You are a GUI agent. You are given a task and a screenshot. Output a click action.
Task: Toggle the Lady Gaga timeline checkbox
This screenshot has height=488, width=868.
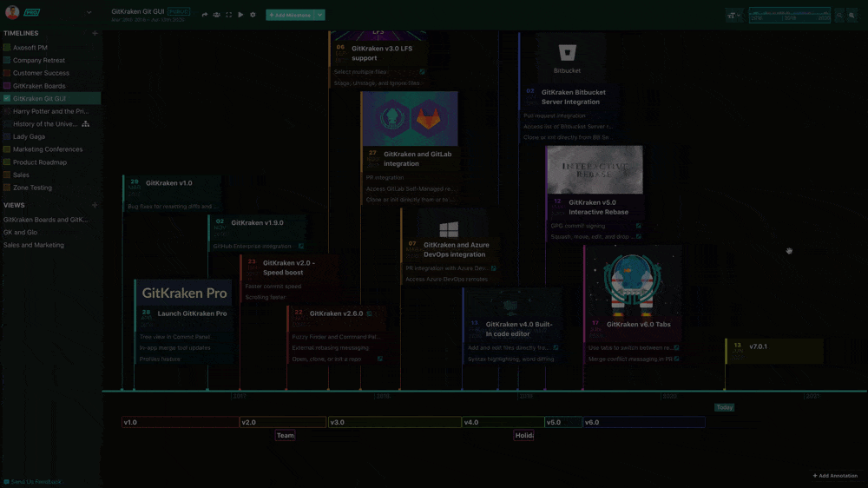tap(7, 136)
